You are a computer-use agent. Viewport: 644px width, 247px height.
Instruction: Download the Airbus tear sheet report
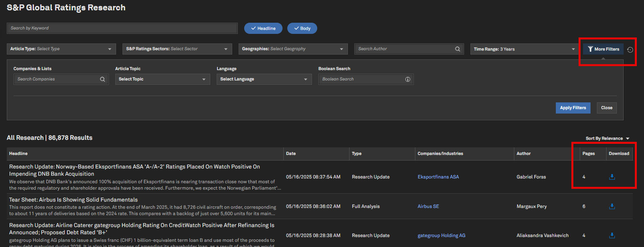pos(612,206)
